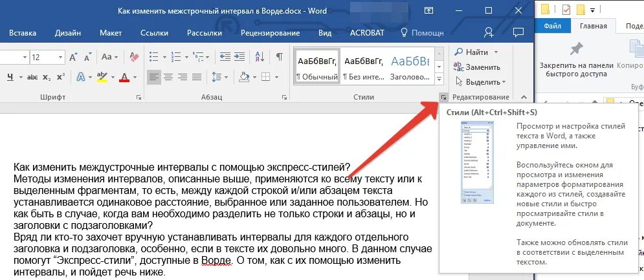Open the comments speech bubble icon
Viewport: 644px width, 280px height.
[x=518, y=32]
